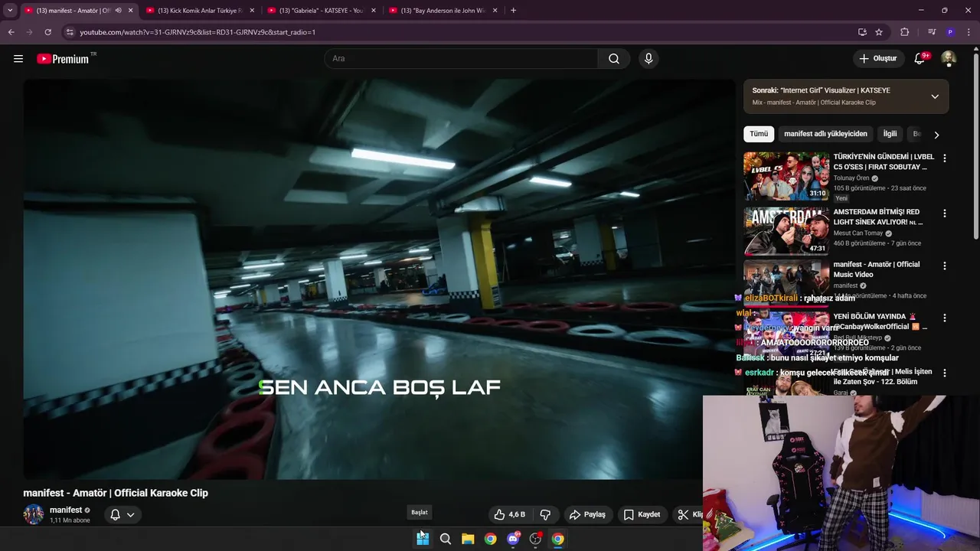980x551 pixels.
Task: View site information icon in address bar
Action: coord(70,32)
